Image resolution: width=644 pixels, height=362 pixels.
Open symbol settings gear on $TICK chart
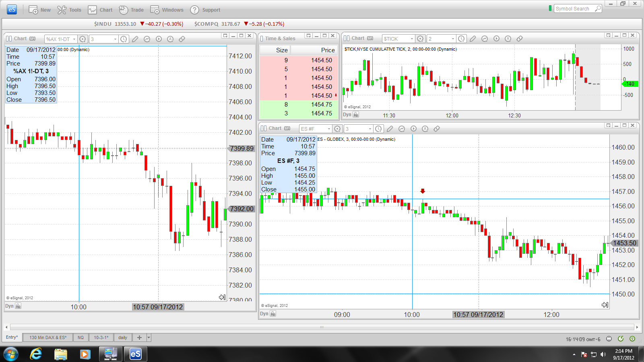click(x=420, y=39)
